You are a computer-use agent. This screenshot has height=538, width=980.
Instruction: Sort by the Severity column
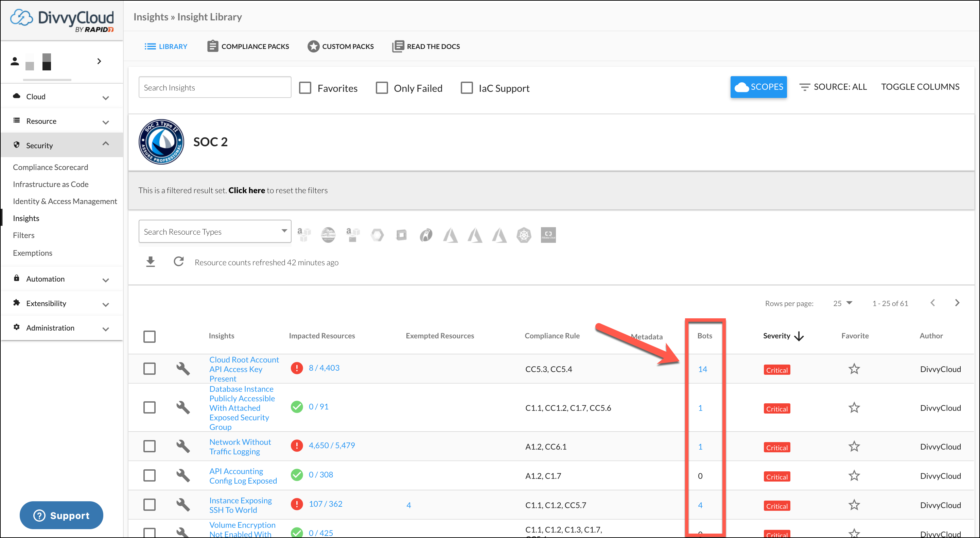tap(783, 336)
